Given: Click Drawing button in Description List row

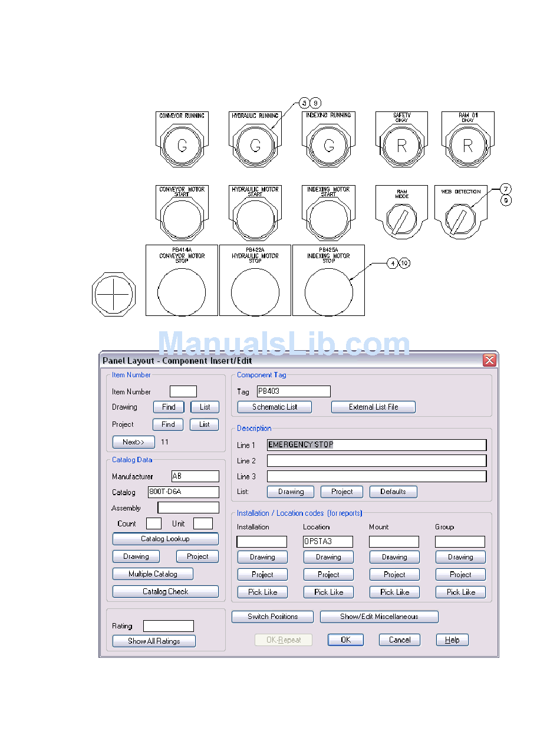Looking at the screenshot, I should tap(291, 492).
